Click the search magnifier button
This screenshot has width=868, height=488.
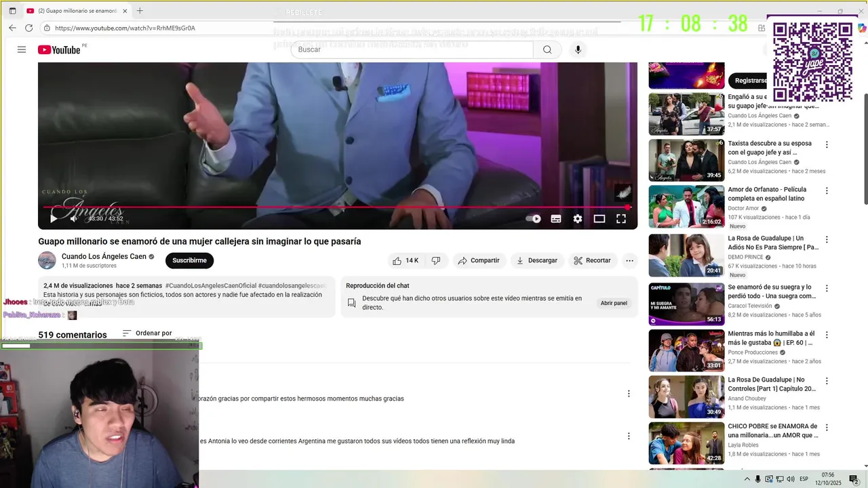[x=547, y=49]
